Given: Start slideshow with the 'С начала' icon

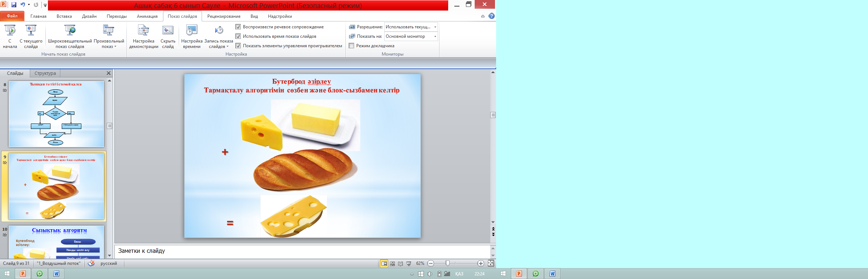Looking at the screenshot, I should 10,30.
